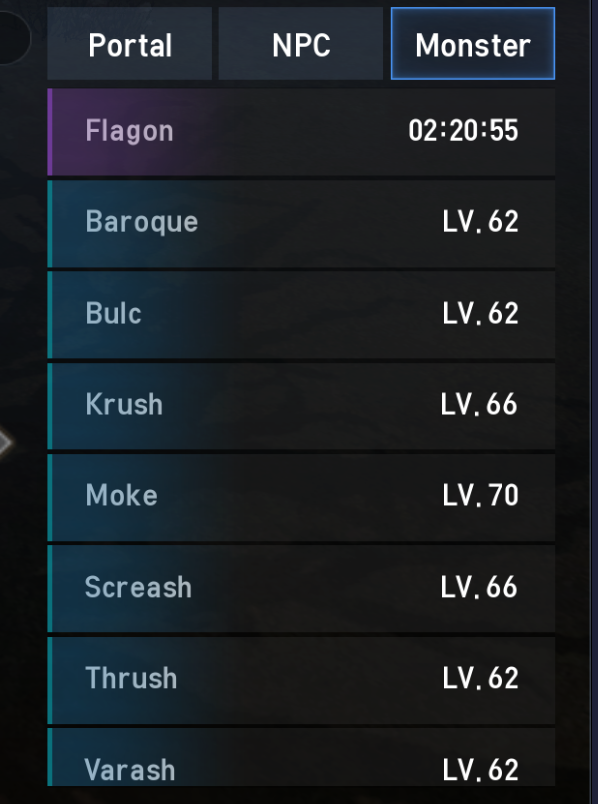
Task: Select the Flagon boss entry
Action: tap(301, 132)
